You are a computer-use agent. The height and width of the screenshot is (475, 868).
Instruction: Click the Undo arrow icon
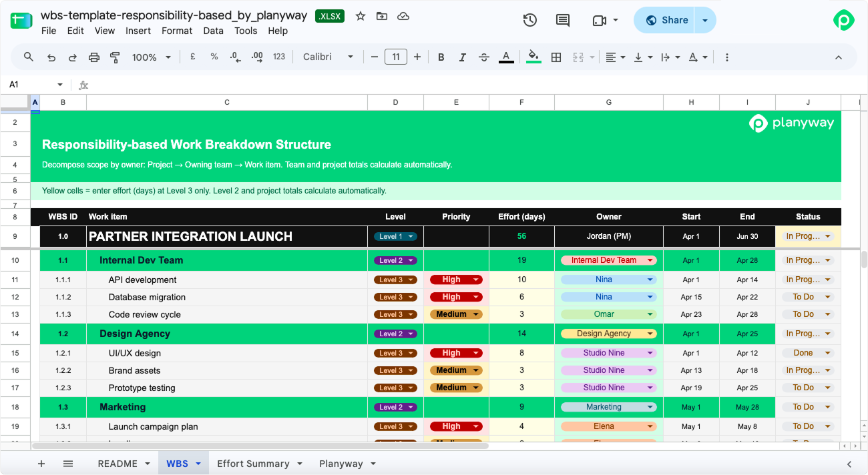click(51, 57)
